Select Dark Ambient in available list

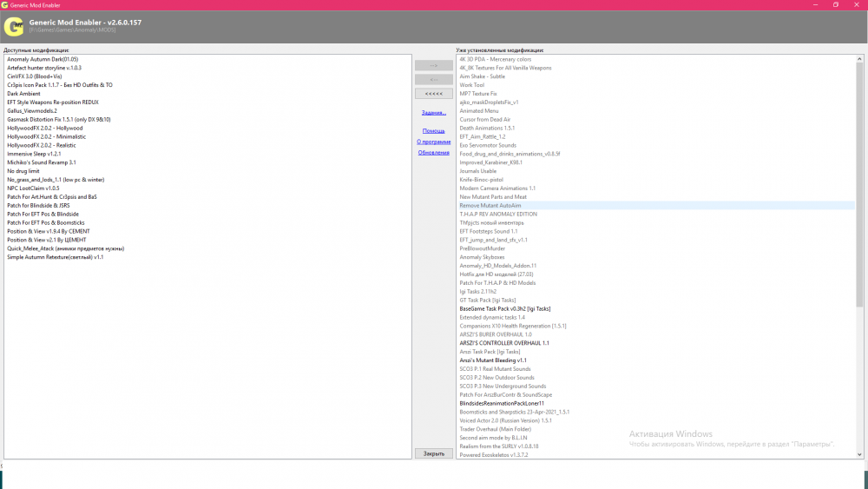coord(24,94)
